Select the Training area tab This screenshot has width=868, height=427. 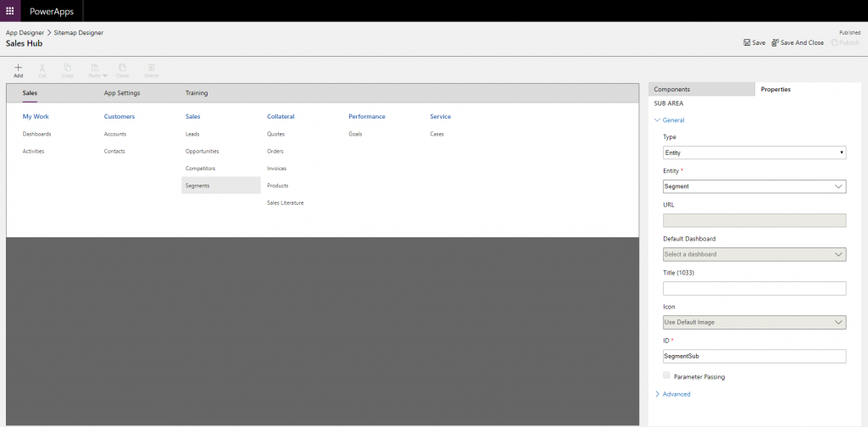[197, 93]
